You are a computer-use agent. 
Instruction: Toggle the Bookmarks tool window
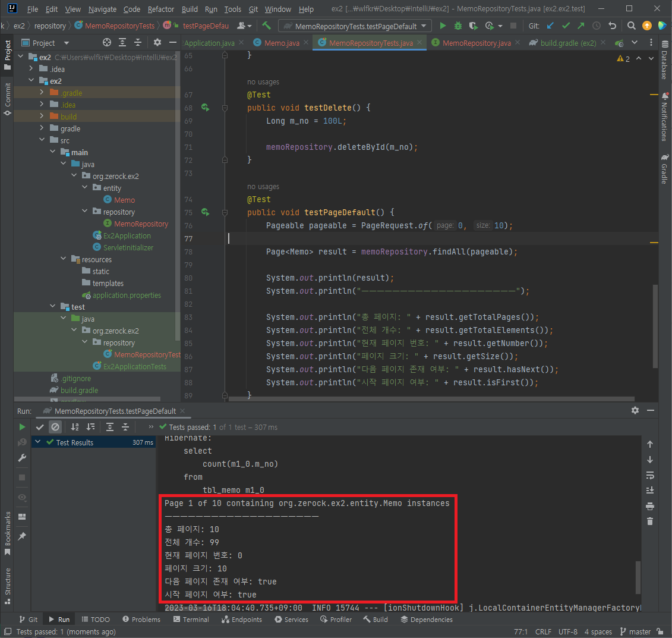coord(8,533)
